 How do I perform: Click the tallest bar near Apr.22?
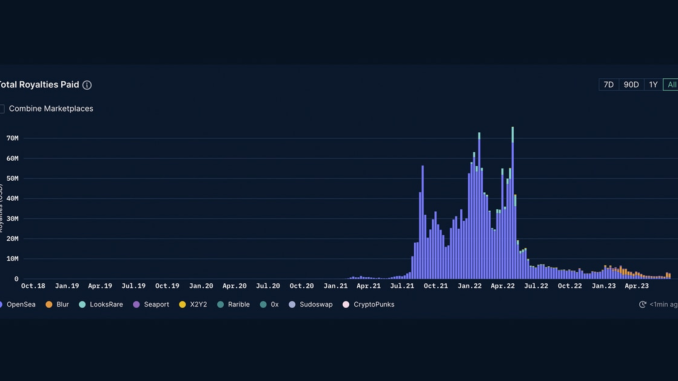pyautogui.click(x=513, y=203)
